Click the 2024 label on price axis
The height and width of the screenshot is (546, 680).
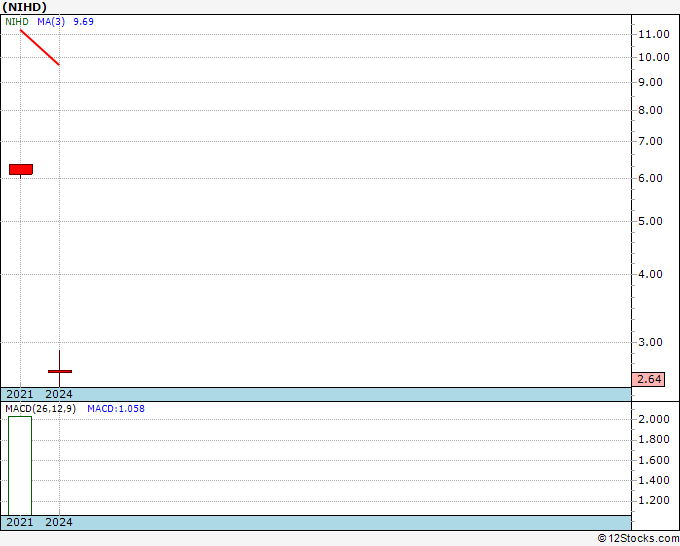tap(59, 394)
